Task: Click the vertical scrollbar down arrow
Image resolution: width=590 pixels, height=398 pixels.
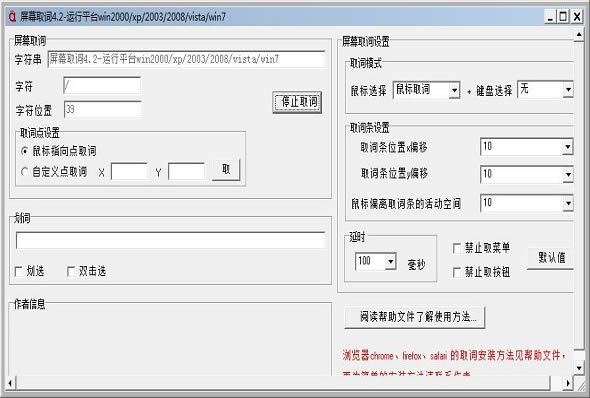Action: pyautogui.click(x=579, y=368)
